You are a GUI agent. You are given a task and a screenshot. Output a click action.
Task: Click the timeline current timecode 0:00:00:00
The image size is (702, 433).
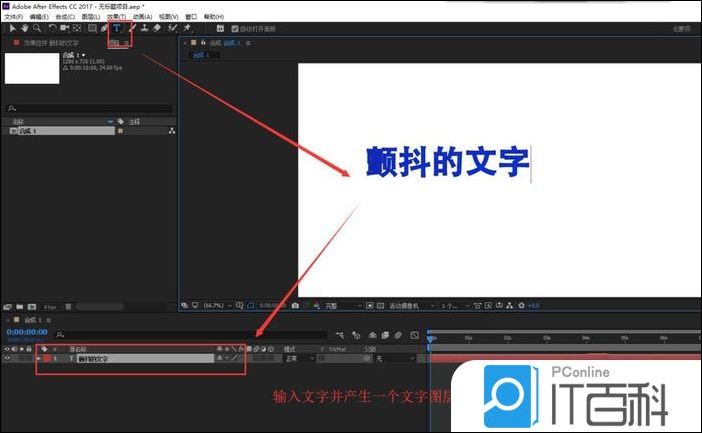(x=26, y=331)
